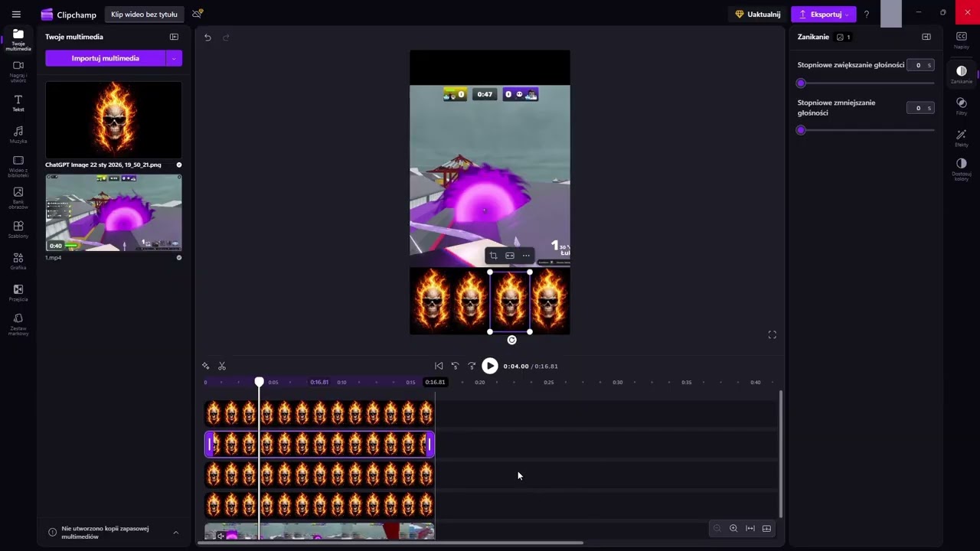Open the Bank obrazów sidebar tab
Image resolution: width=980 pixels, height=551 pixels.
18,198
